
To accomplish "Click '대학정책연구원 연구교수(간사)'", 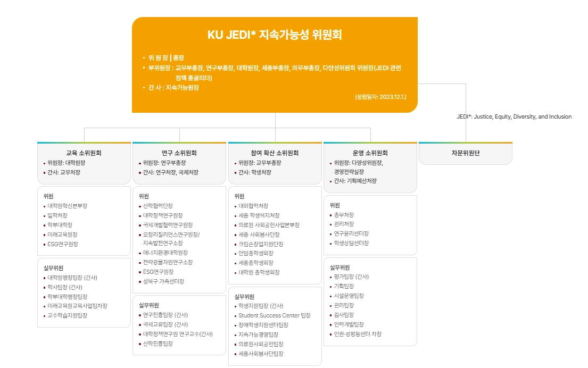I will point(178,334).
